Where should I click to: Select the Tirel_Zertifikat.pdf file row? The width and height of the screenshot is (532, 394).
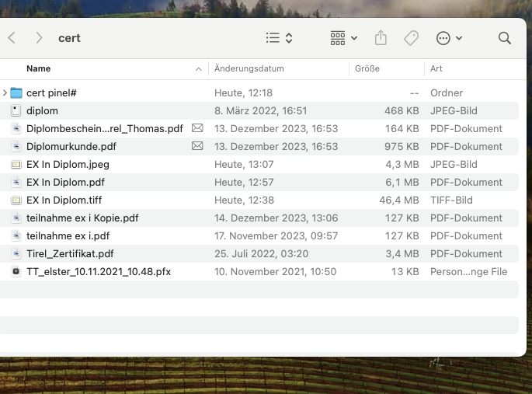click(70, 253)
